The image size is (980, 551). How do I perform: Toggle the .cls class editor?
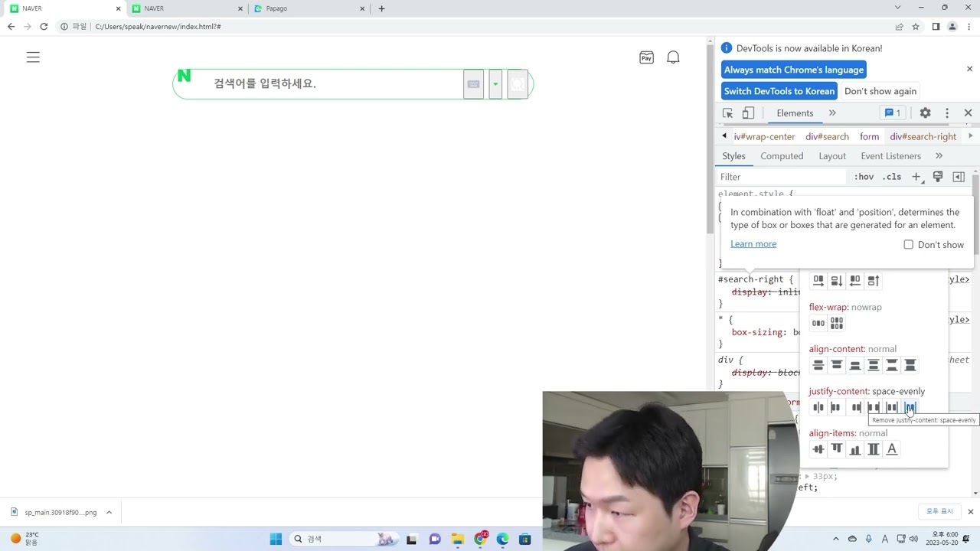point(892,177)
